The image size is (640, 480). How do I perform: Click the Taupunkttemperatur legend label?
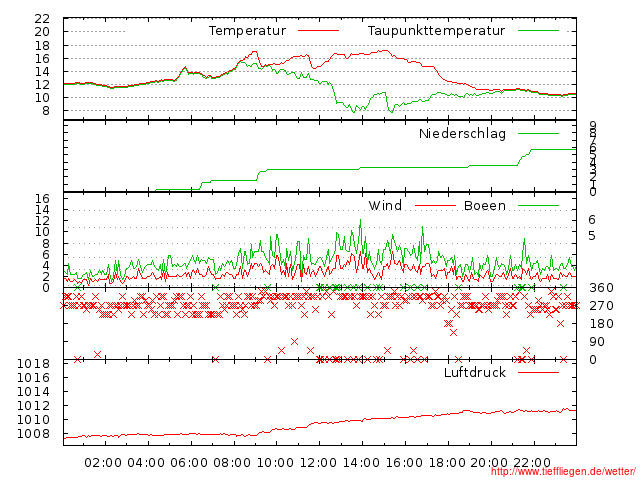tap(436, 31)
